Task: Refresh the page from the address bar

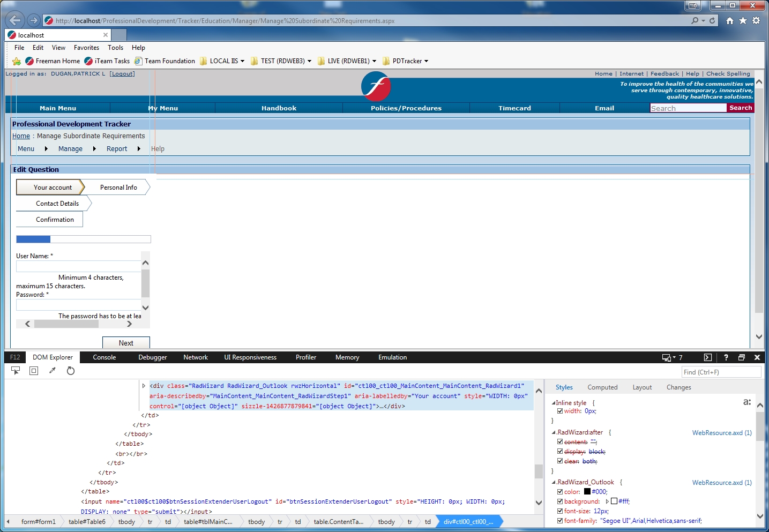Action: point(712,20)
